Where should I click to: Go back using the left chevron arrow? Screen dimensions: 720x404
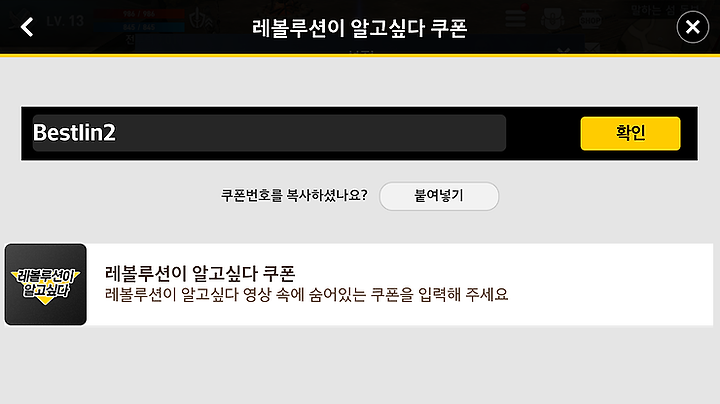27,27
